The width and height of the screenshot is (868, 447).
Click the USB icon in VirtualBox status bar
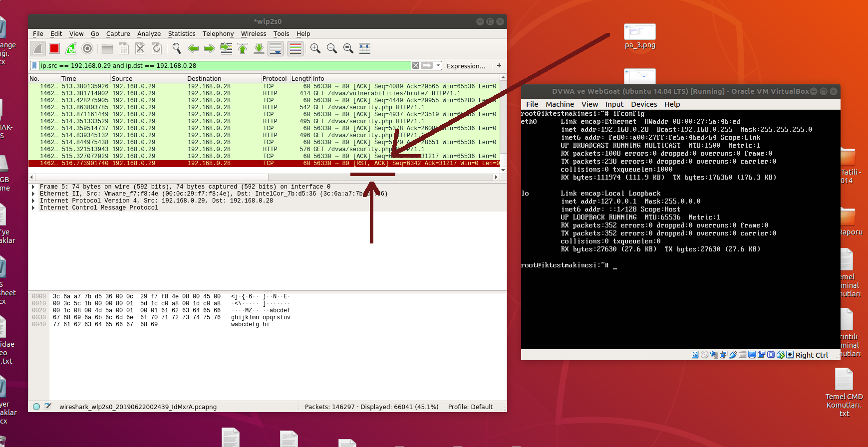733,355
